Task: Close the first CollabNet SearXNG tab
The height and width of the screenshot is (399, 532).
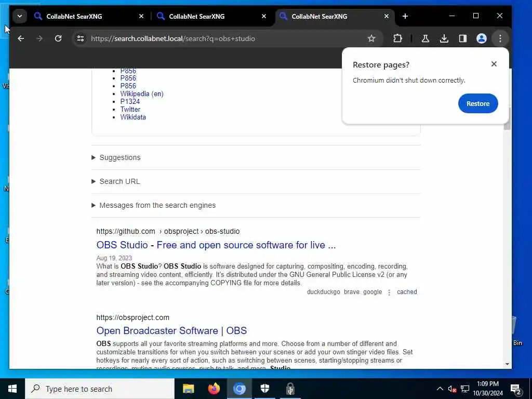Action: click(141, 16)
